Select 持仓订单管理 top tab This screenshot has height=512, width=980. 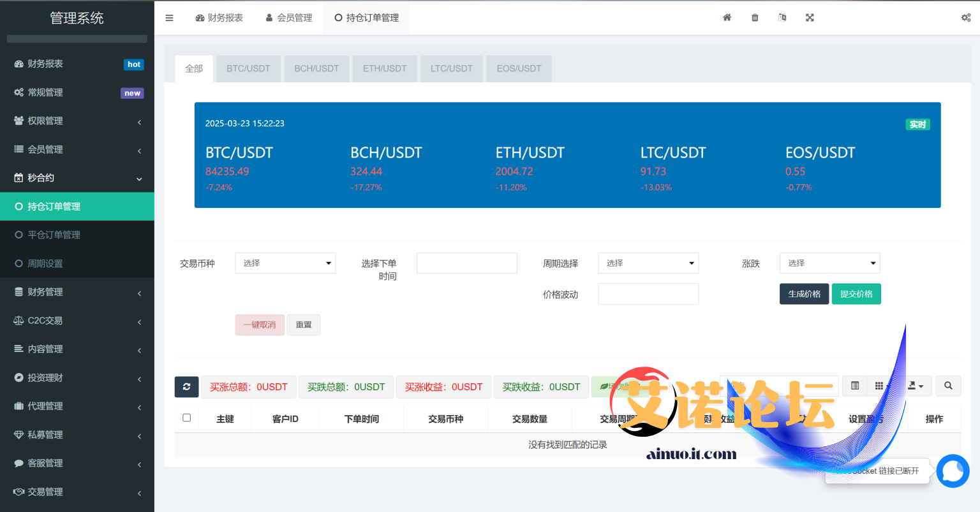[x=366, y=18]
